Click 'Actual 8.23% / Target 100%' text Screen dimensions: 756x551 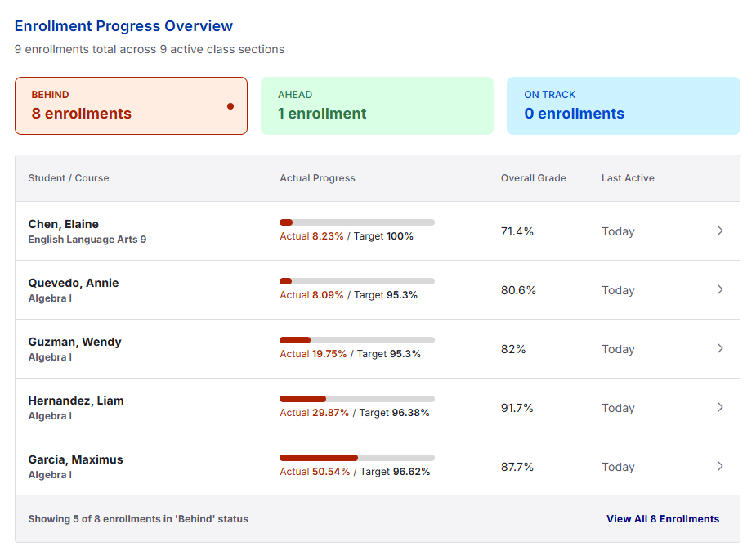click(347, 236)
